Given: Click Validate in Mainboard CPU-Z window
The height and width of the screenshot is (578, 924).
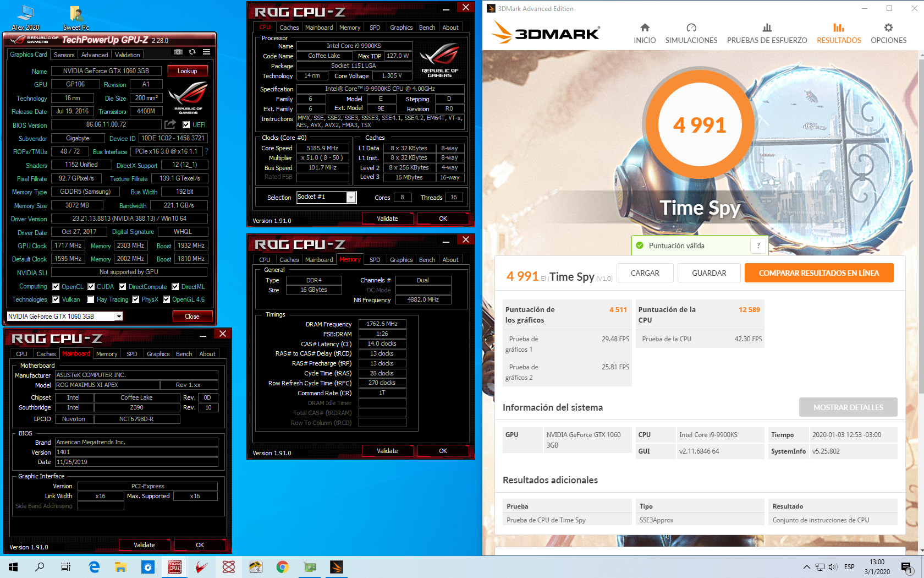Looking at the screenshot, I should (x=144, y=545).
